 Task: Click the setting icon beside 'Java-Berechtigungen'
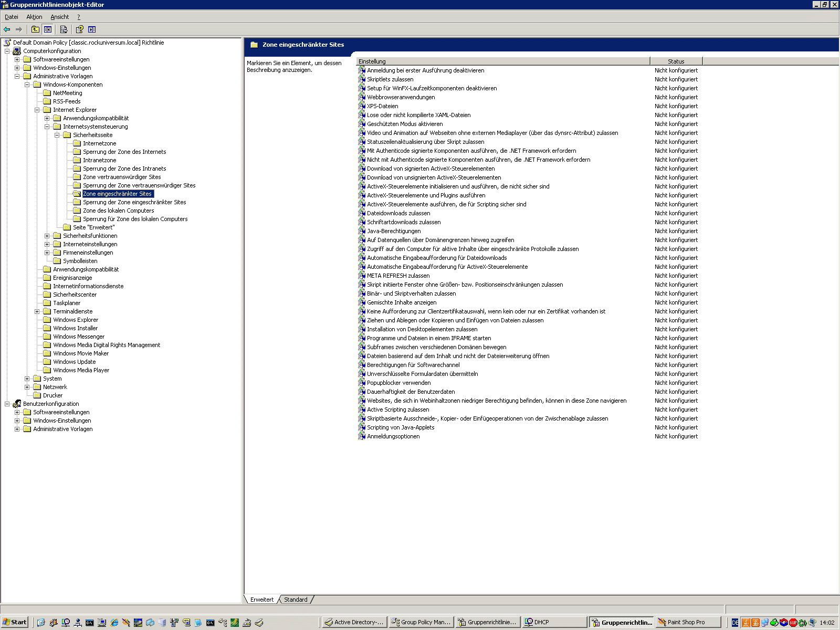[x=362, y=231]
